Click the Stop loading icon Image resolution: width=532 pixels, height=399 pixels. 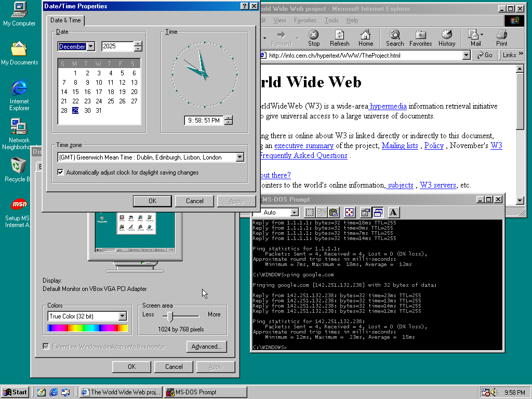(314, 38)
